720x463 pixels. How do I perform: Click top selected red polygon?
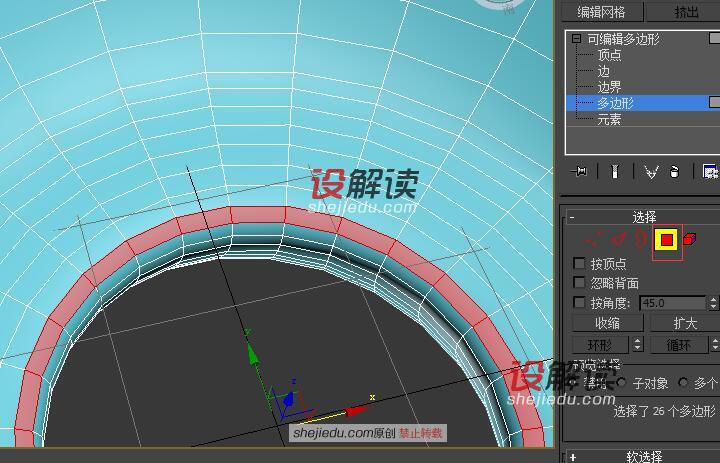(x=258, y=215)
